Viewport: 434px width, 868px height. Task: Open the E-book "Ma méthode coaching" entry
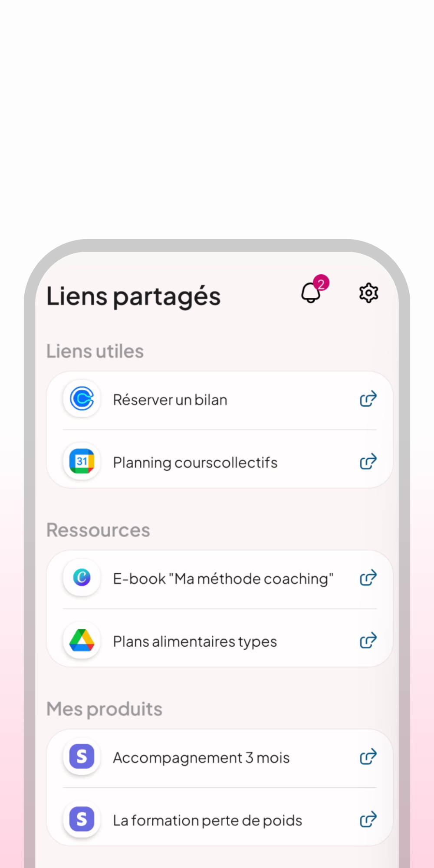220,578
